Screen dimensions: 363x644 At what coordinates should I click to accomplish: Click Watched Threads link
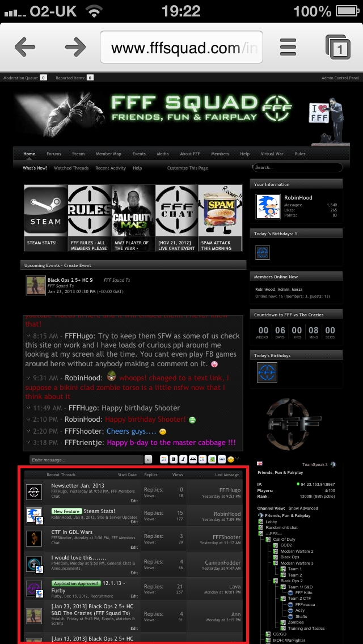pos(71,168)
